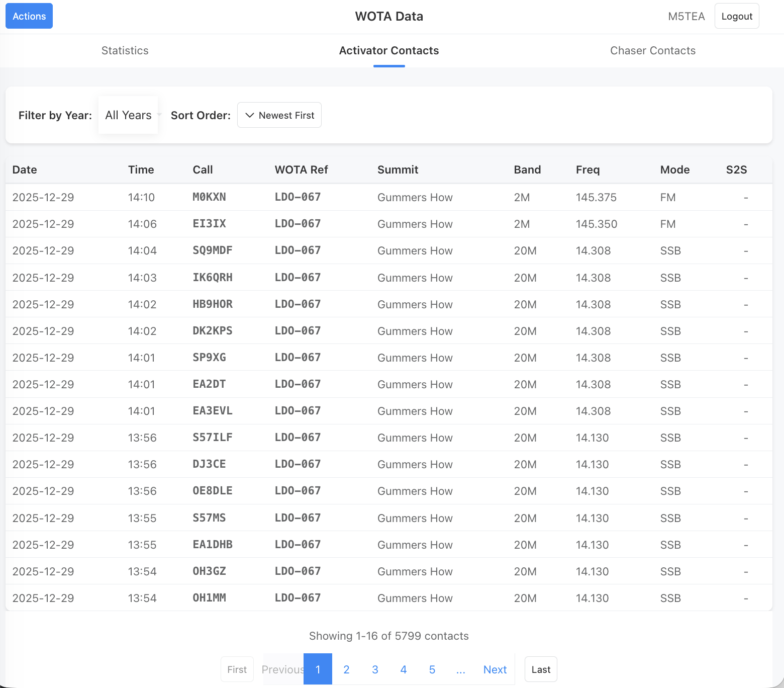Click the pagination ellipsis

(x=460, y=669)
